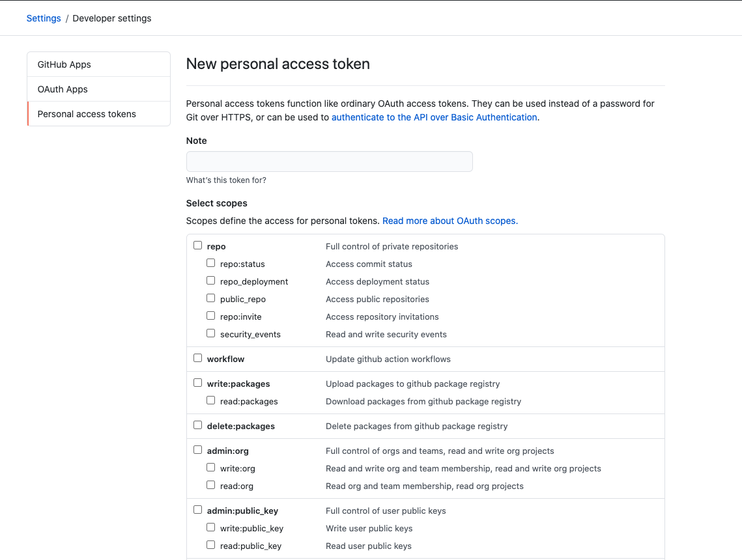Check the read:org checkbox

[x=210, y=485]
